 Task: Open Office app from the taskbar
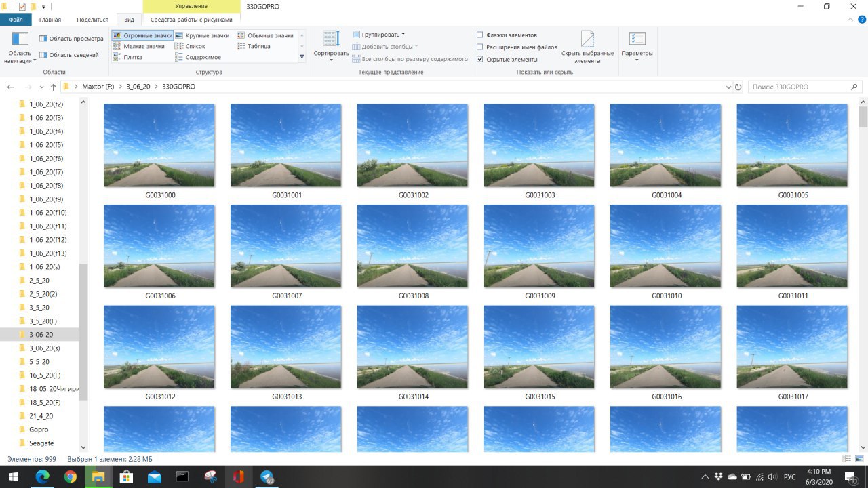click(x=238, y=476)
